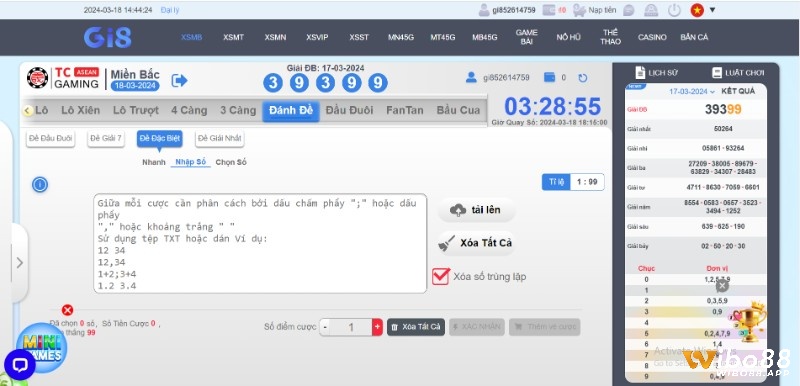Open the Vietnam flag language dropdown
This screenshot has height=386, width=800.
point(703,10)
